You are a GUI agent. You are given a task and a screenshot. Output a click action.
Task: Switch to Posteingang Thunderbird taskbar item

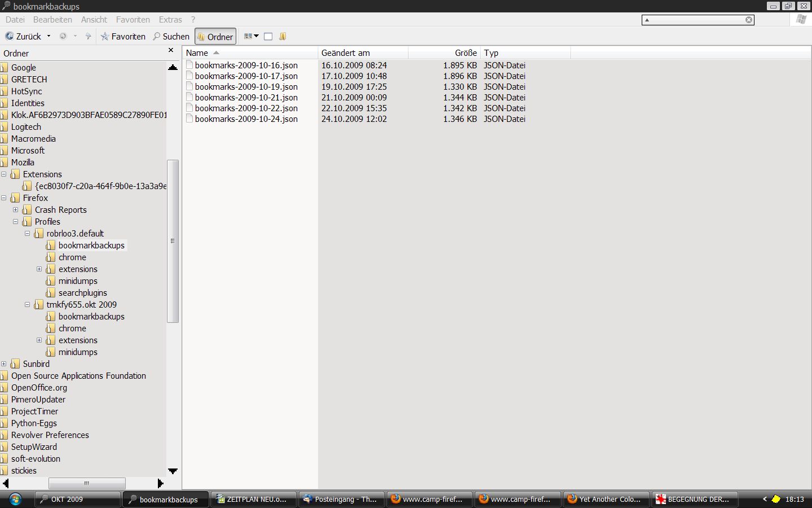[x=341, y=499]
